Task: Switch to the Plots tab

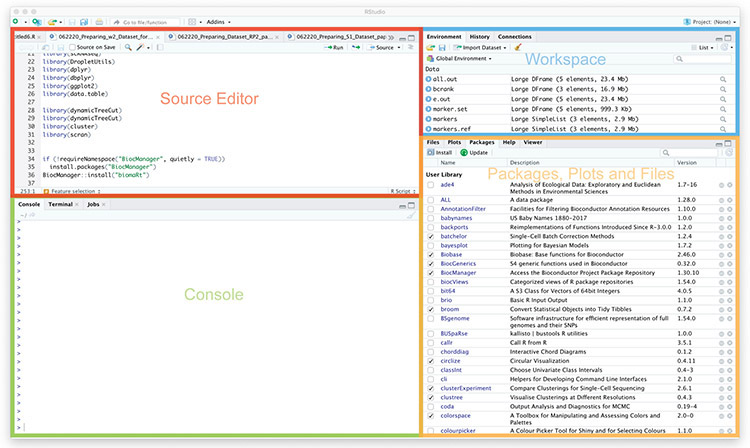Action: (454, 142)
